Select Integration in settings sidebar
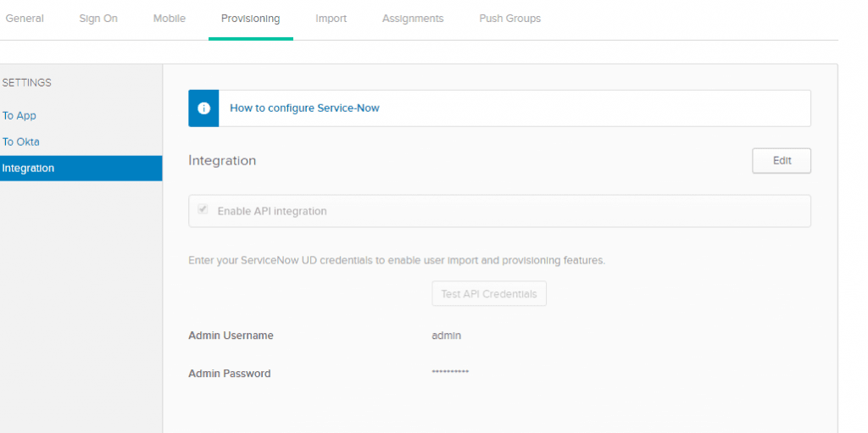The image size is (868, 433). point(81,169)
